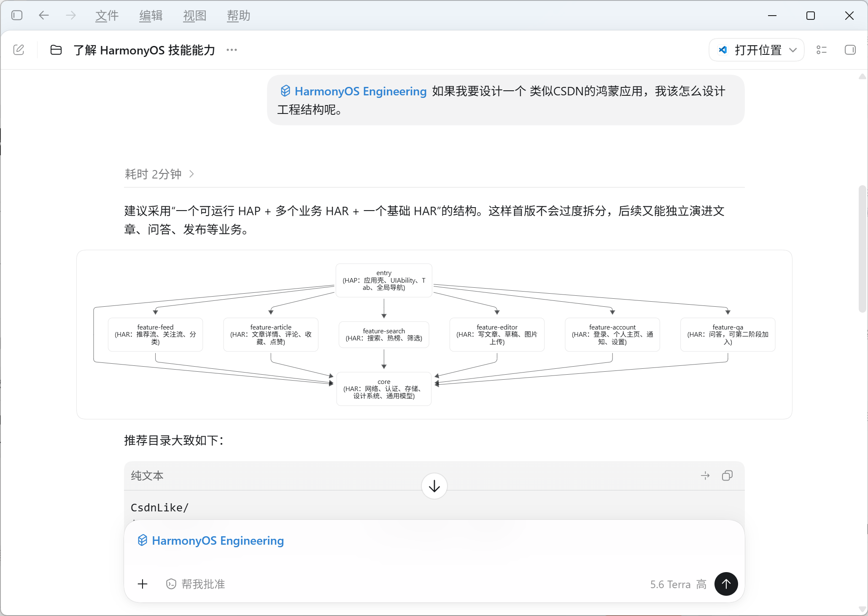Close the application window
The height and width of the screenshot is (616, 868).
849,16
